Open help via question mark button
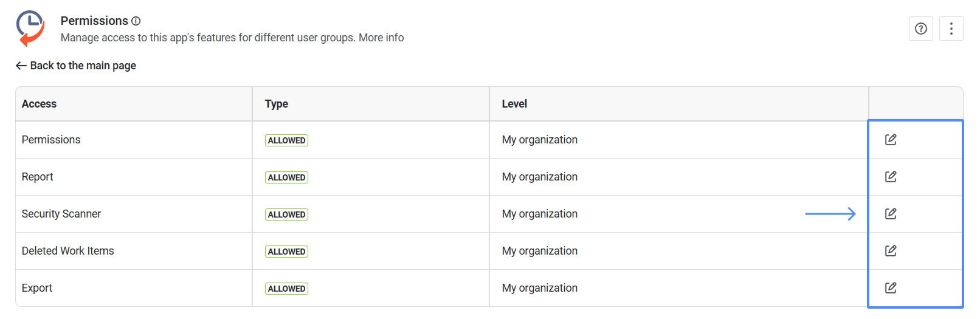 coord(920,29)
